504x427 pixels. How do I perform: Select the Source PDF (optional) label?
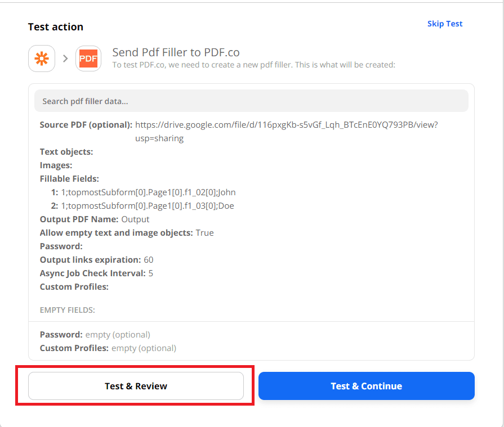tap(86, 125)
